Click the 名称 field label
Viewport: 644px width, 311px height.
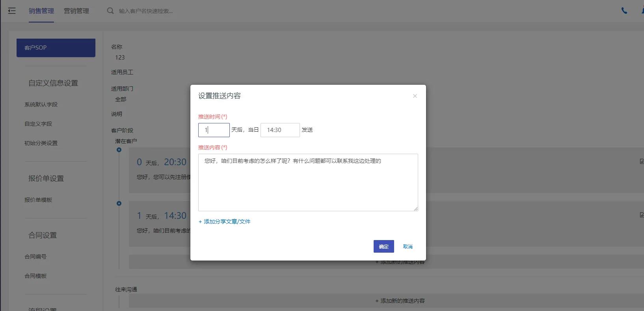click(117, 47)
